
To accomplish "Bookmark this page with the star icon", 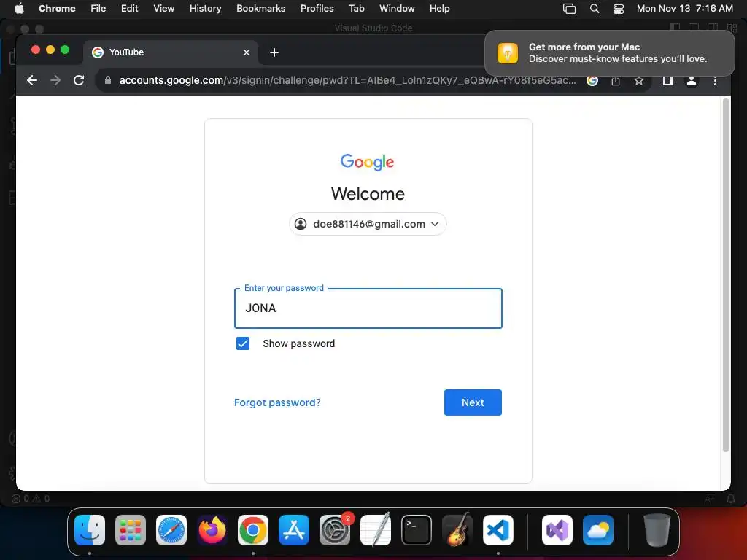I will coord(639,80).
